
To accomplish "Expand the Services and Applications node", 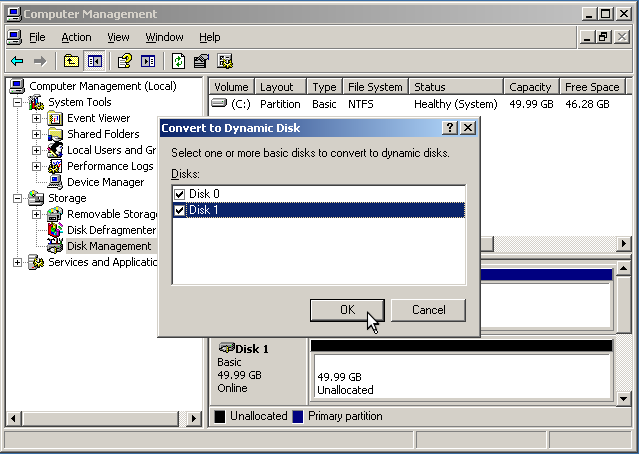I will click(17, 262).
